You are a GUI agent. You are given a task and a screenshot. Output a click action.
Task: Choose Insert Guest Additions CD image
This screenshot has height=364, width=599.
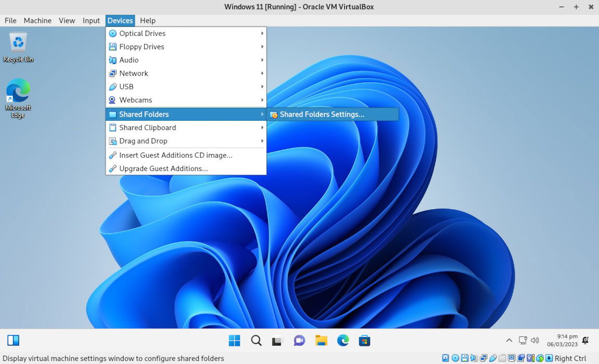(177, 154)
